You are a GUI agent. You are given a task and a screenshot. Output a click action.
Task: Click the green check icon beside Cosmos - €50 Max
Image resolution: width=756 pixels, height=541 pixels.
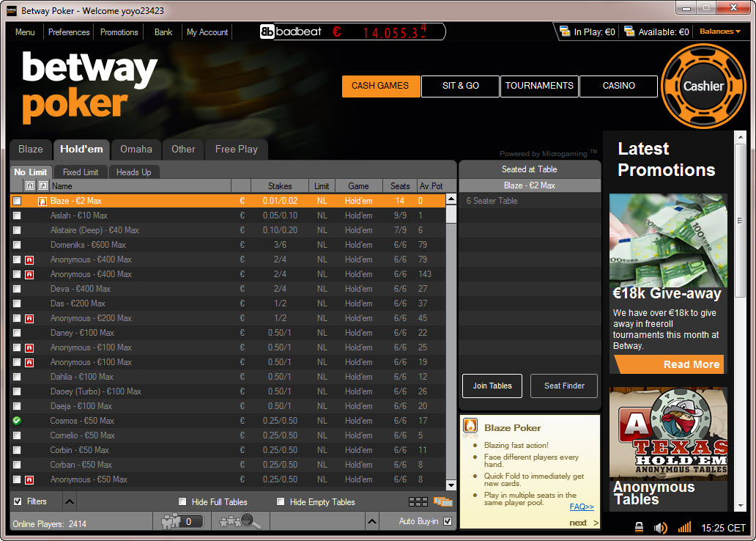coord(17,421)
